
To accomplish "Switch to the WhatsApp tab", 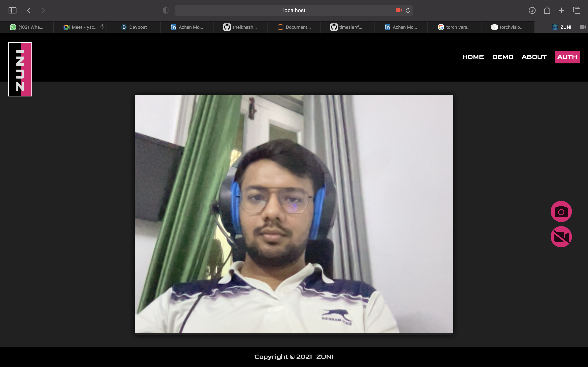I will click(x=27, y=27).
